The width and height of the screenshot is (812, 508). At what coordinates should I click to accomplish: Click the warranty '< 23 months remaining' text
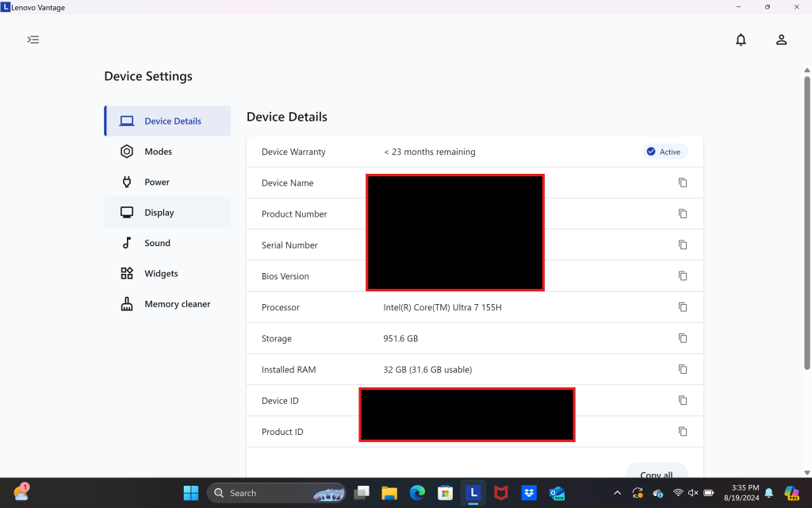429,152
